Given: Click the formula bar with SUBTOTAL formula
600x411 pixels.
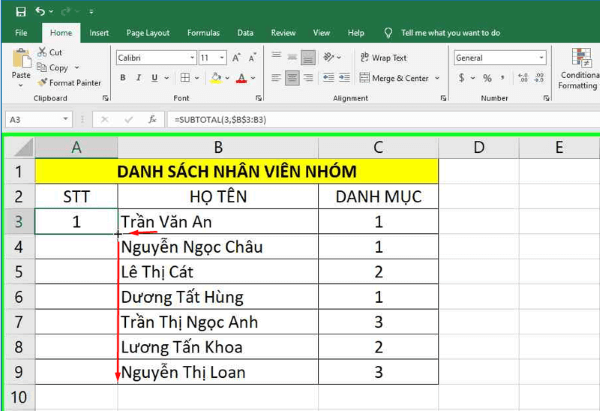Looking at the screenshot, I should click(383, 120).
